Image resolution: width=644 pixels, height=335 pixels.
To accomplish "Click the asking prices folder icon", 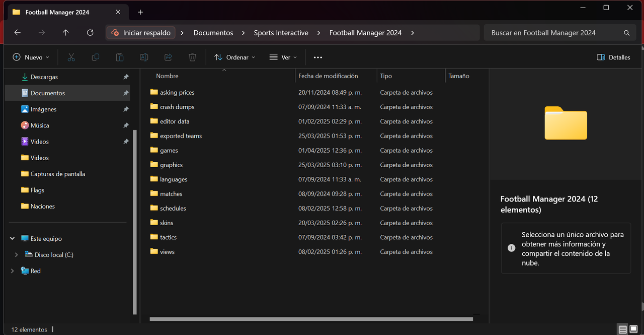I will (154, 92).
